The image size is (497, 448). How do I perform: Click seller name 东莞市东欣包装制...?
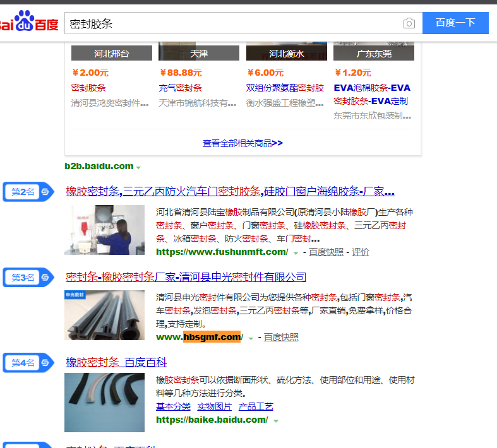(372, 116)
